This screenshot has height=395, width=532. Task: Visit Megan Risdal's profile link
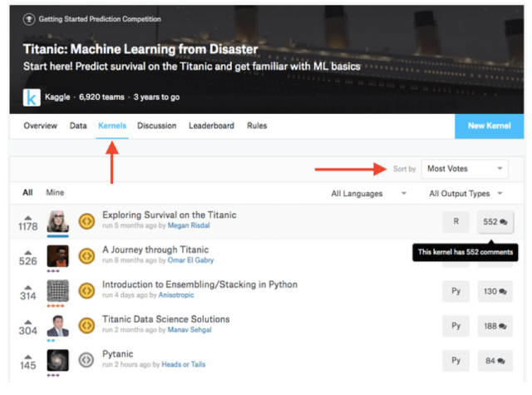pyautogui.click(x=189, y=225)
